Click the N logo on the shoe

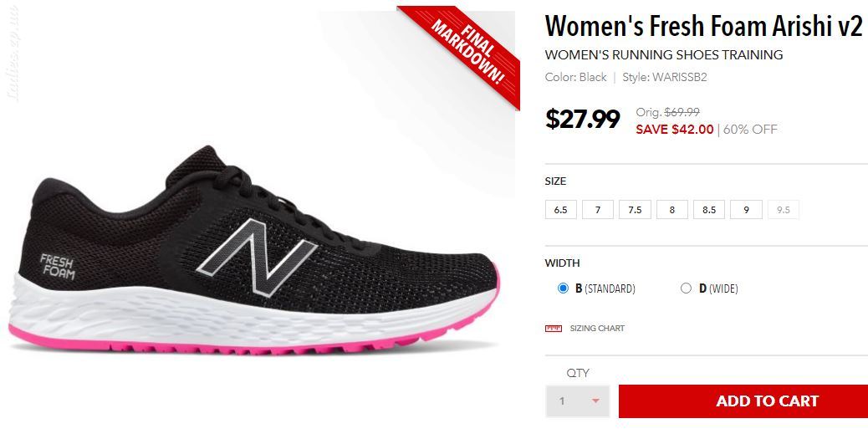[x=257, y=257]
